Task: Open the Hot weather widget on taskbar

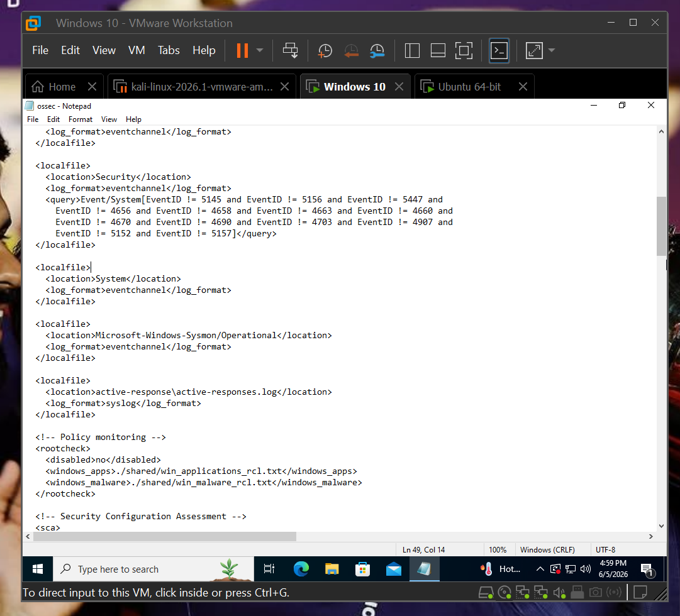Action: click(500, 569)
